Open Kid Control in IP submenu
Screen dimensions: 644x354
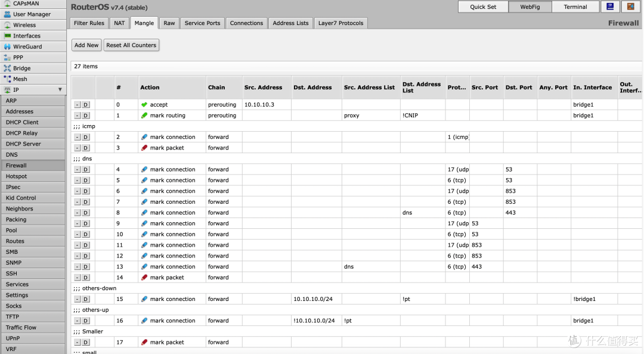point(33,198)
